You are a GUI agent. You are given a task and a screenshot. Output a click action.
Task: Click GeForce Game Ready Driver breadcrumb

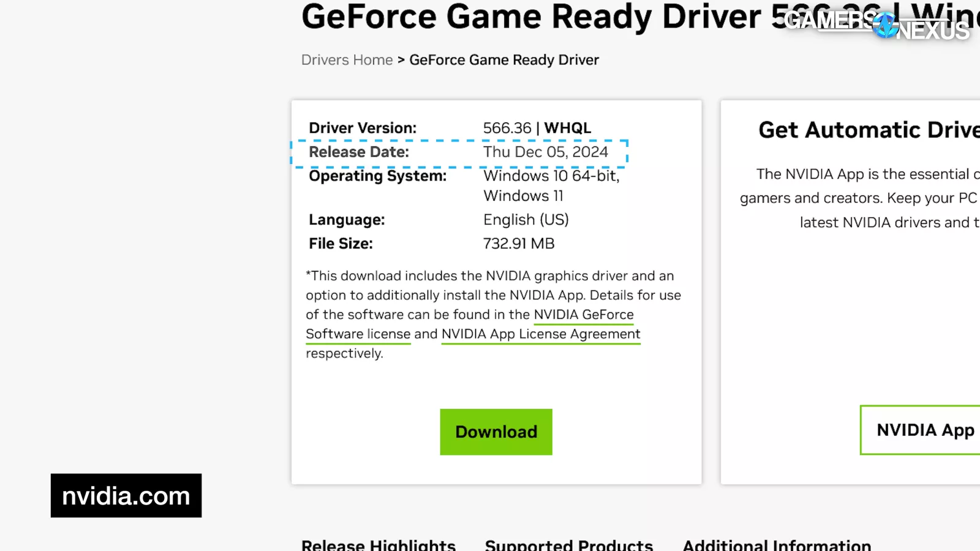(x=504, y=60)
